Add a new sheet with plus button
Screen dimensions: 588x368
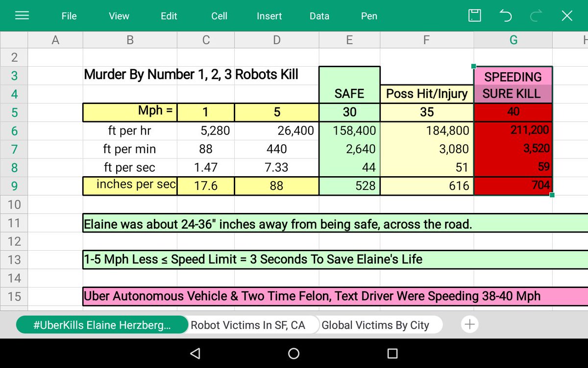[x=469, y=324]
